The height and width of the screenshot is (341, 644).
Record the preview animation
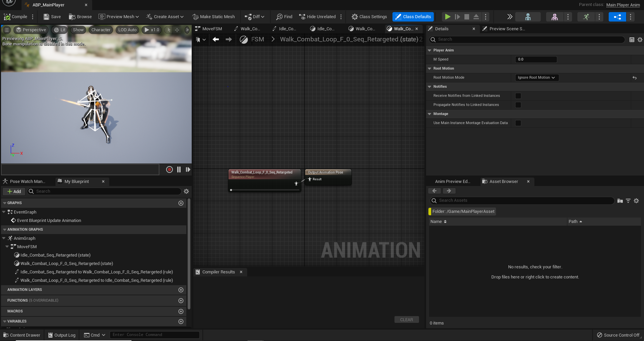tap(169, 169)
